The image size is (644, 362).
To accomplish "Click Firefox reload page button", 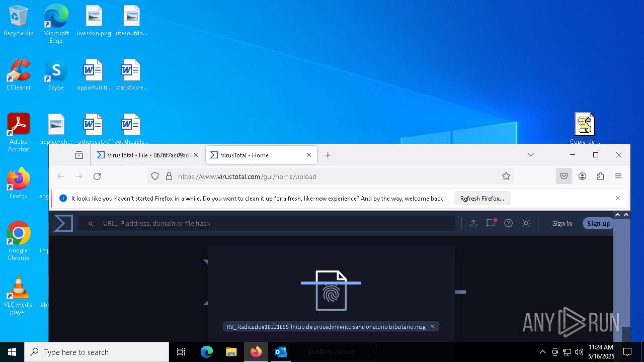I will coord(97,176).
